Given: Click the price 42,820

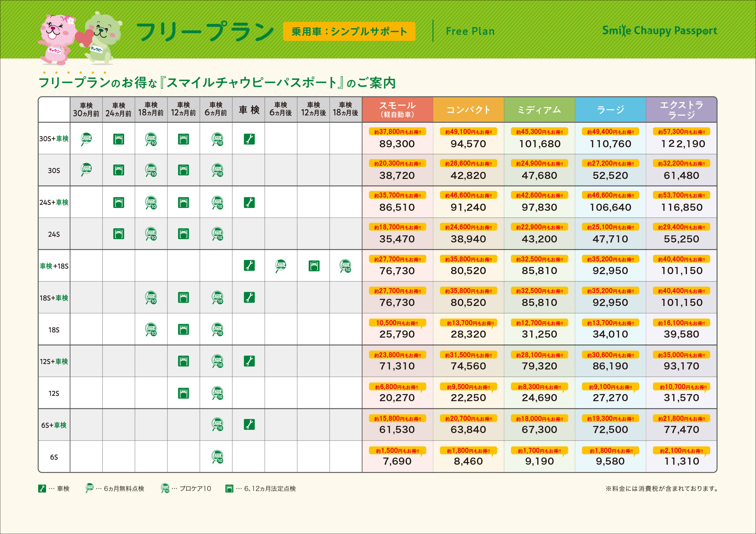Looking at the screenshot, I should [x=468, y=175].
